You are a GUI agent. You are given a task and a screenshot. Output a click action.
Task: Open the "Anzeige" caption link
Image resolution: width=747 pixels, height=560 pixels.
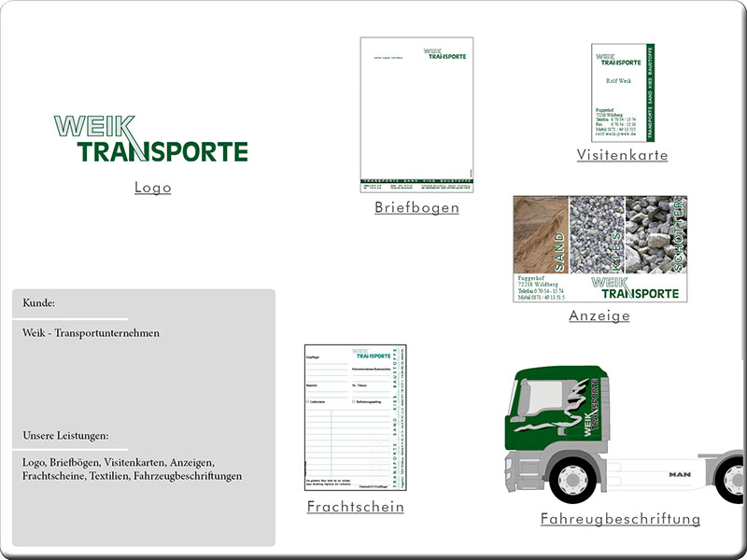(599, 316)
